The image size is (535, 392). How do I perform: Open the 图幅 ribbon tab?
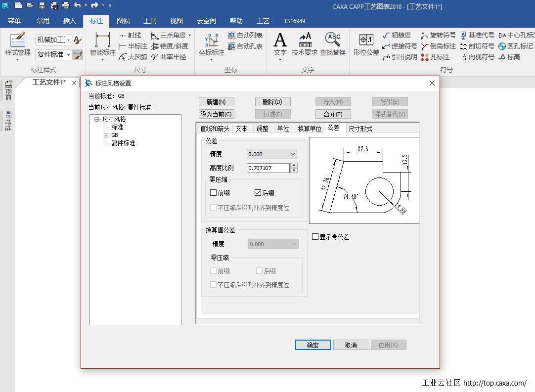click(123, 21)
